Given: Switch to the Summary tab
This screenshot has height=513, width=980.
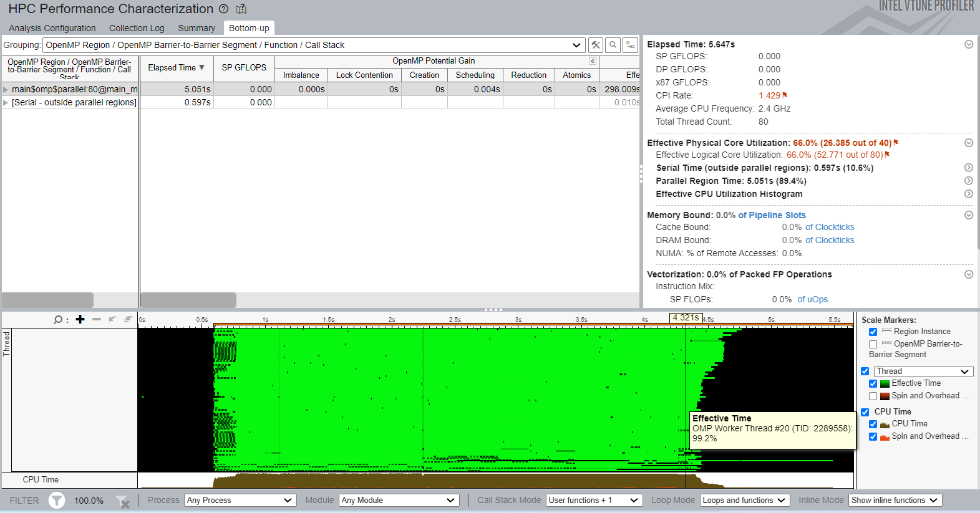Looking at the screenshot, I should pyautogui.click(x=196, y=28).
